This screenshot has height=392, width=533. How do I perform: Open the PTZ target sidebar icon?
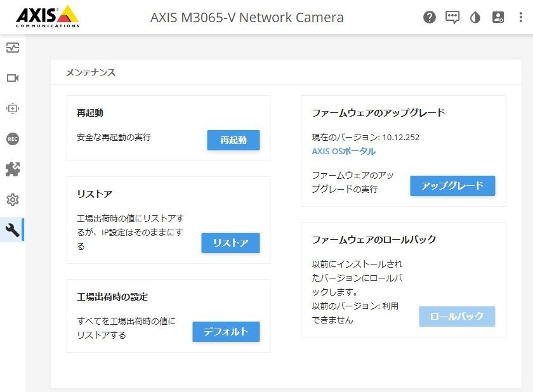pos(13,108)
